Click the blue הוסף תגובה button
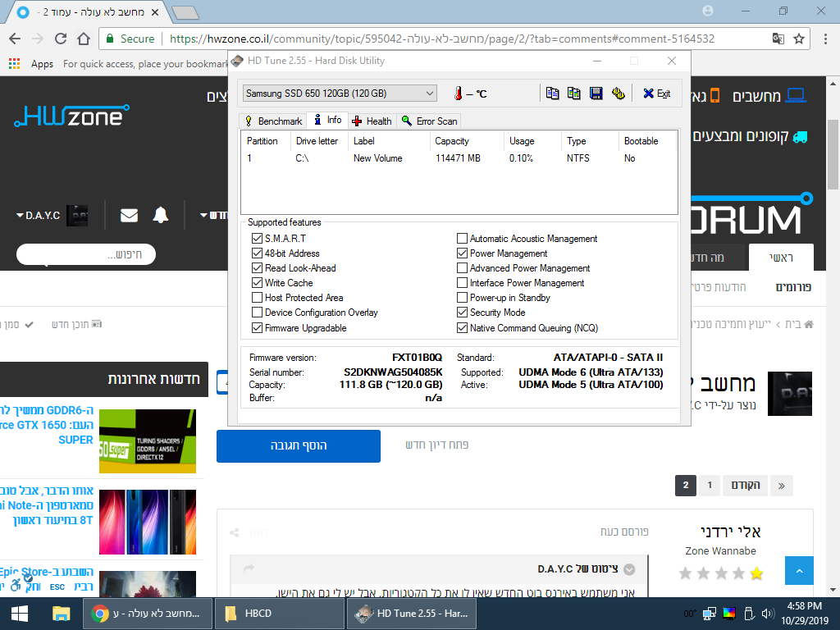Screen dimensions: 840x630 click(299, 445)
